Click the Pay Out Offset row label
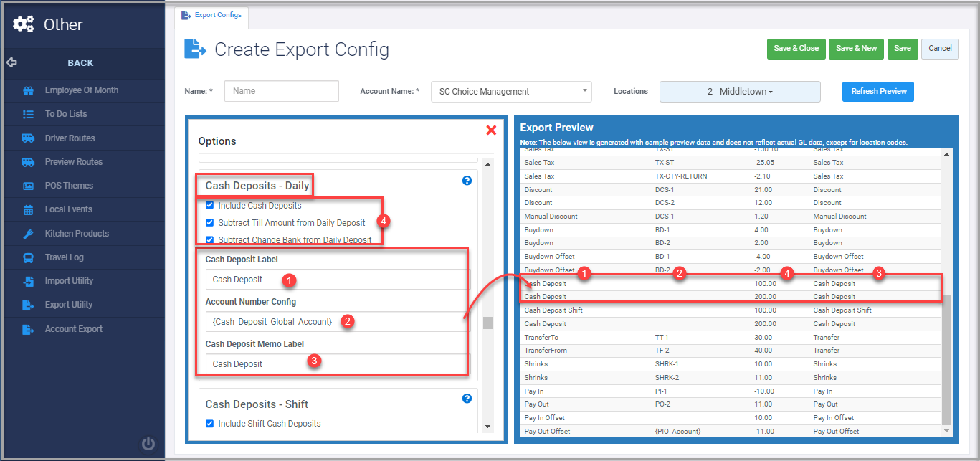The height and width of the screenshot is (461, 980). (x=546, y=432)
